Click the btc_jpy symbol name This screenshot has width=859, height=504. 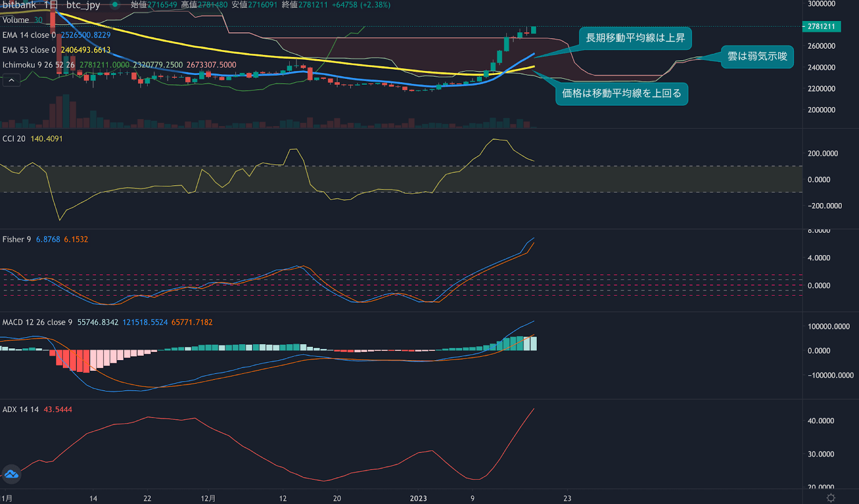(83, 5)
